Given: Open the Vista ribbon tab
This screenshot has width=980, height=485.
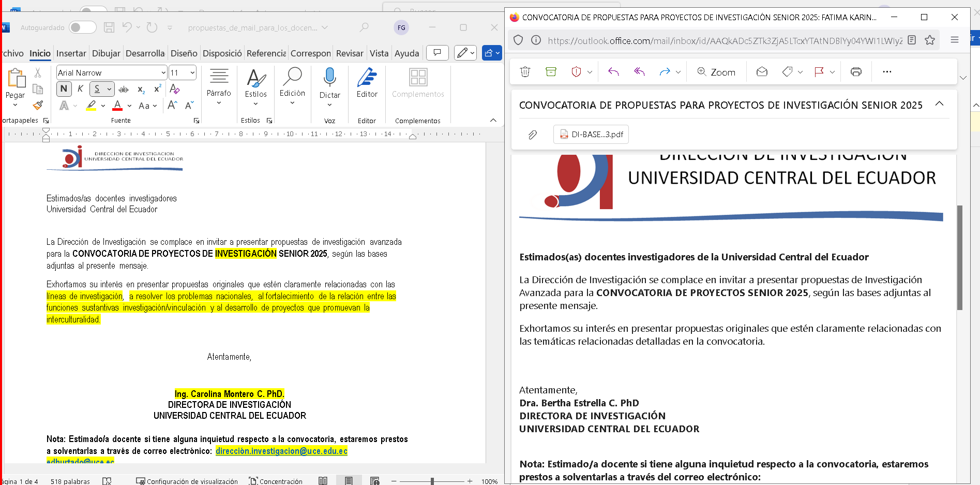Looking at the screenshot, I should [379, 53].
